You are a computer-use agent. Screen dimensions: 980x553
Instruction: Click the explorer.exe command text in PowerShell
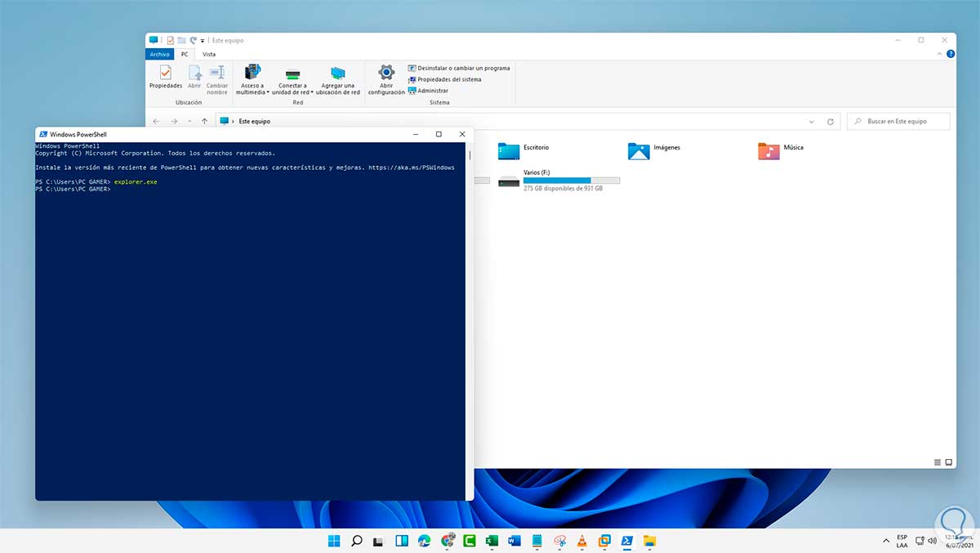(136, 182)
